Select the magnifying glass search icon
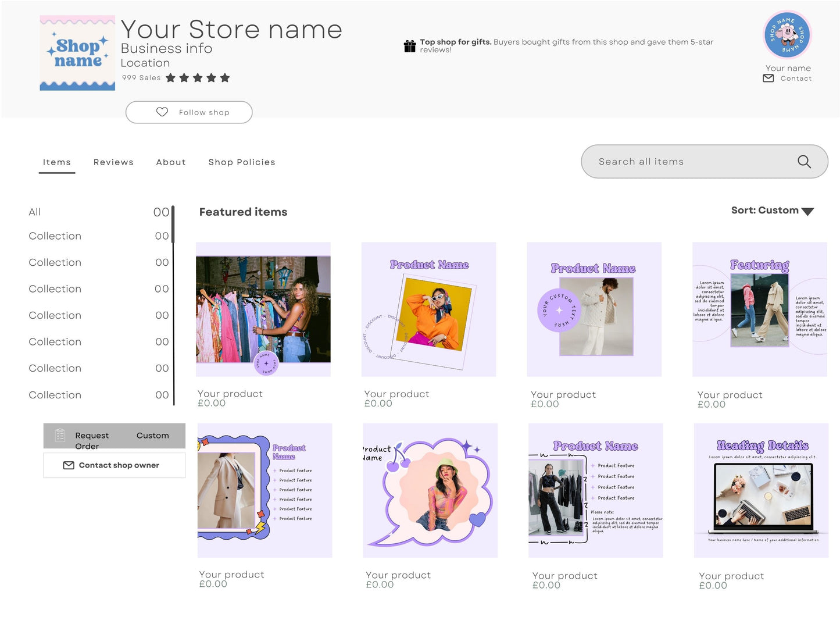This screenshot has width=840, height=638. (804, 162)
